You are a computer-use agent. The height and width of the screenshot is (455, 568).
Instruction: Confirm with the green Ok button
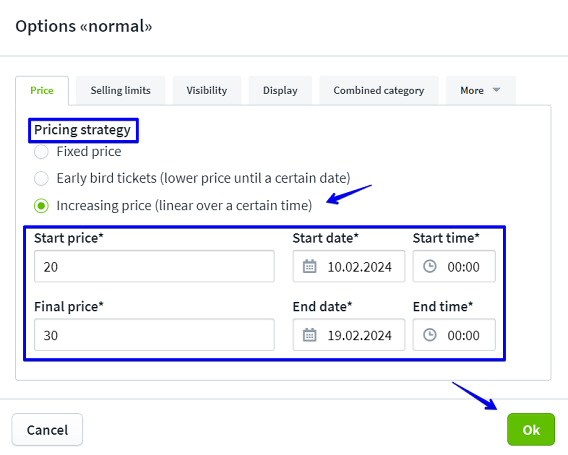[531, 430]
